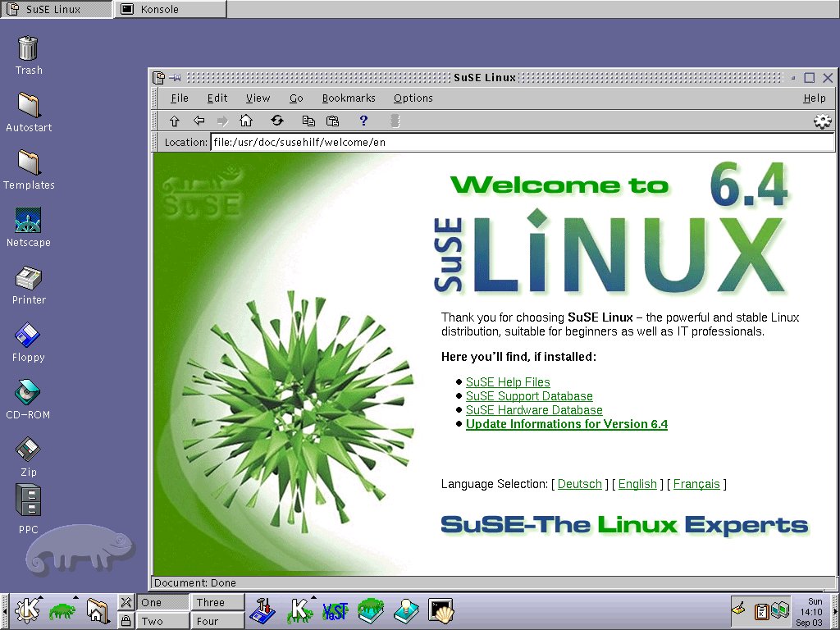Screen dimensions: 840x630
Task: Open the SuSE chameleon menu in panel
Action: pyautogui.click(x=62, y=610)
